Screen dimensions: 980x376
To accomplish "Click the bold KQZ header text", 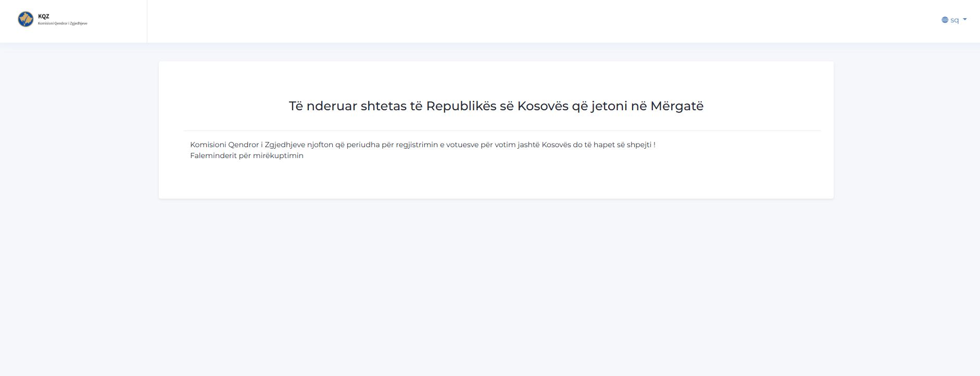I will pyautogui.click(x=44, y=16).
